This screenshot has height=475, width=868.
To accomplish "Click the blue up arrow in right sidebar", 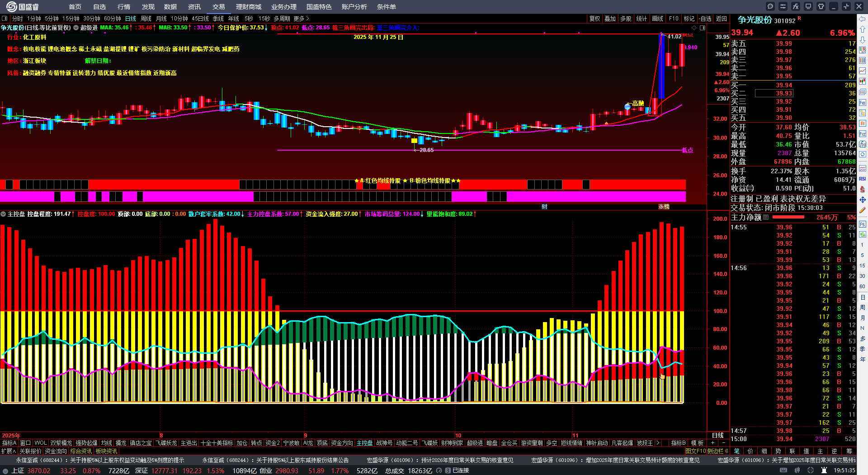I will pos(863,29).
